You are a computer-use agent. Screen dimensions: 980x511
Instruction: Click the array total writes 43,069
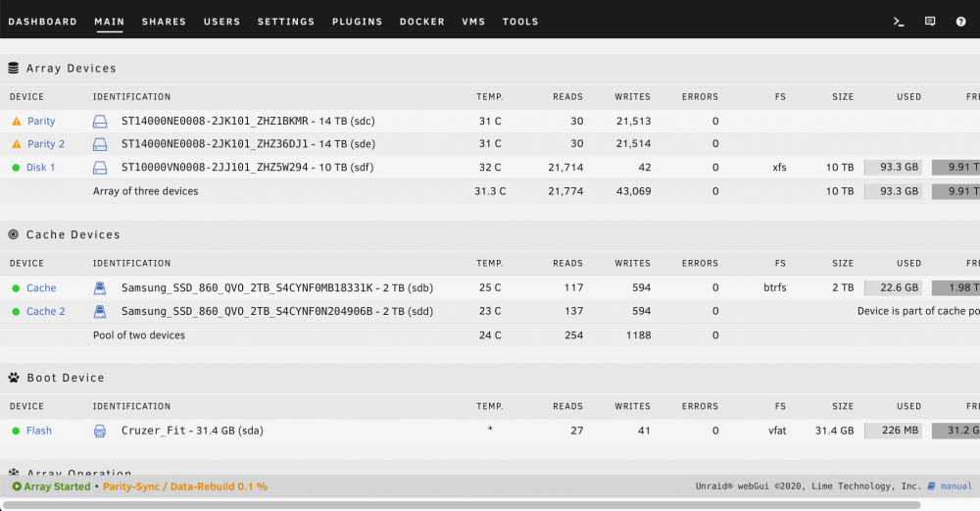[x=633, y=191]
